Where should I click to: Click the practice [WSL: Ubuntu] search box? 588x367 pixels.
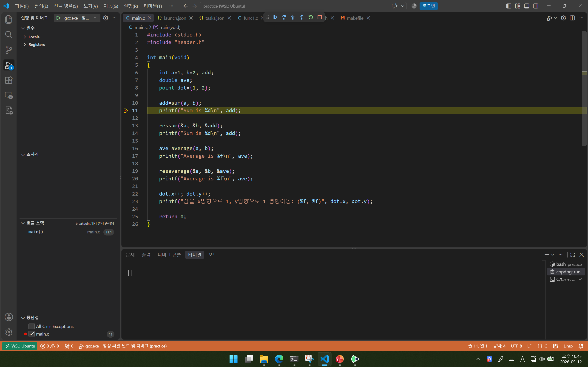pos(294,6)
